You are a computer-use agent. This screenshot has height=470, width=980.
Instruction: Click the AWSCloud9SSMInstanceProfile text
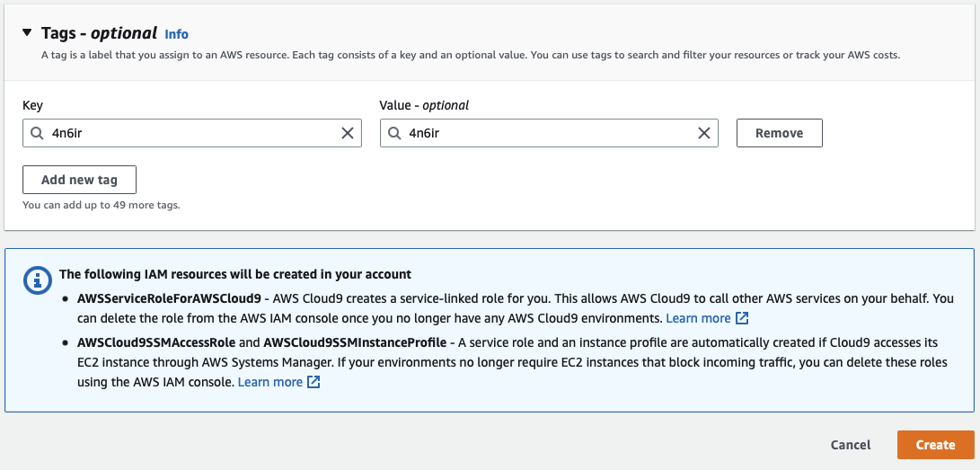click(356, 342)
